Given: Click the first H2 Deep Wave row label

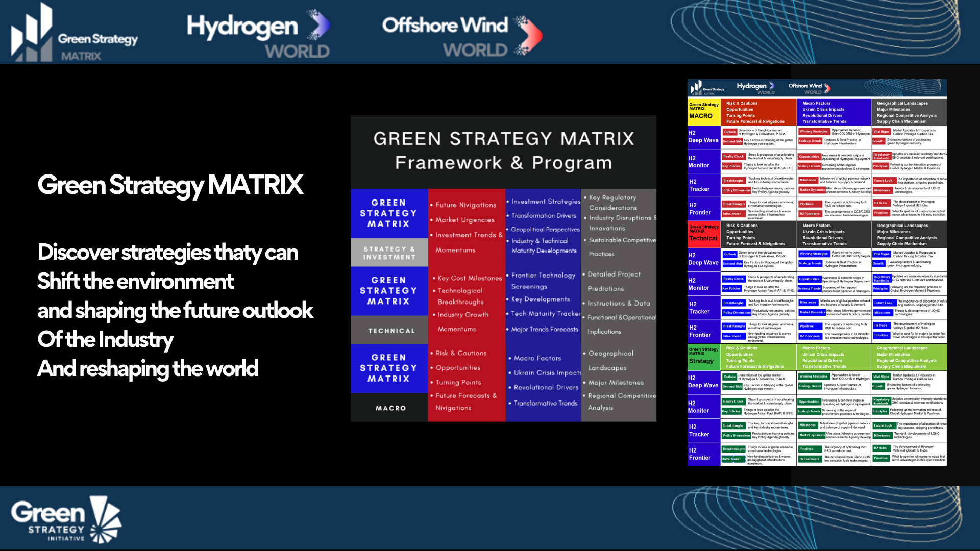Looking at the screenshot, I should click(703, 137).
